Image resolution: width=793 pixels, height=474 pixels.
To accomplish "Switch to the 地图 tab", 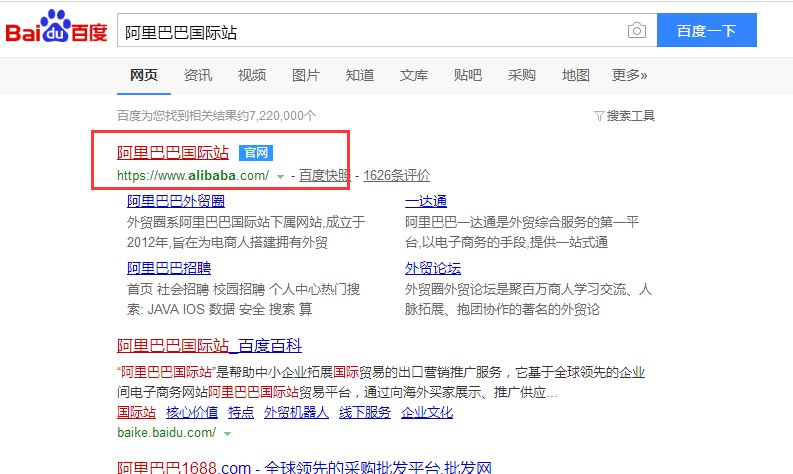I will click(576, 75).
